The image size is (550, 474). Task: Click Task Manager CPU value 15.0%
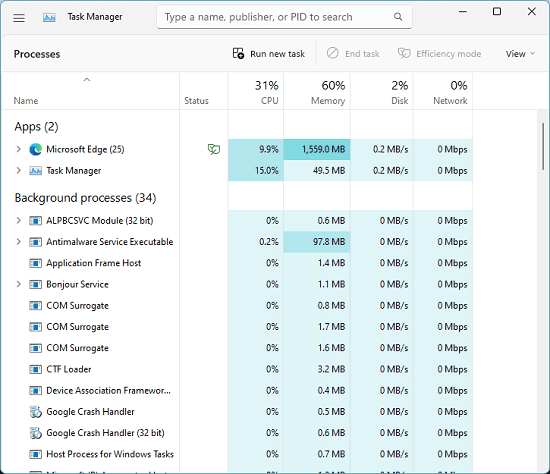[267, 171]
